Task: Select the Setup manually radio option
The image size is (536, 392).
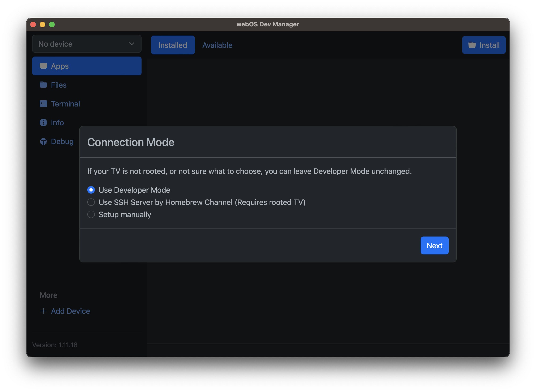Action: tap(91, 215)
